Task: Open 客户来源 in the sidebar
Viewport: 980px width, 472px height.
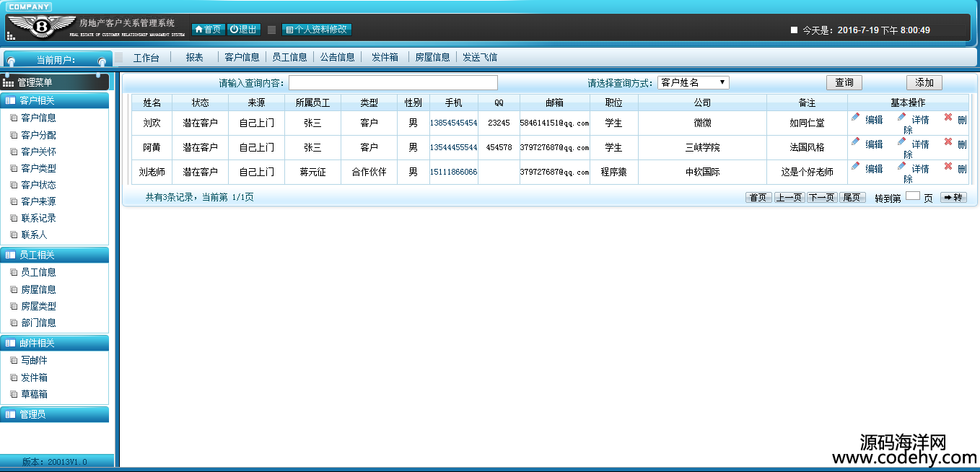Action: (x=38, y=201)
